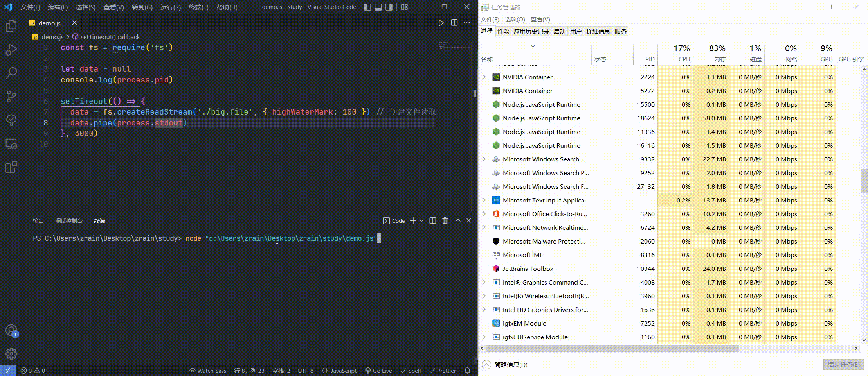Screen dimensions: 868x376
Task: Click Watch Sass in status bar
Action: point(208,371)
